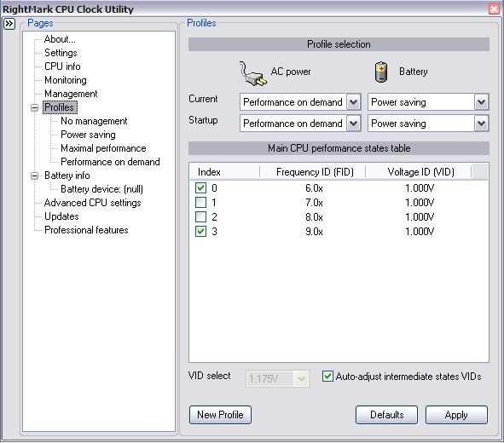
Task: Collapse the Battery info tree node
Action: (x=34, y=175)
